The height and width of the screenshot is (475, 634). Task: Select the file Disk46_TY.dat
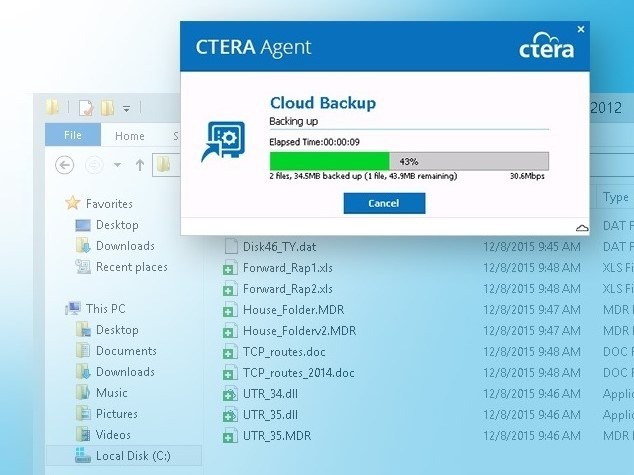[279, 247]
